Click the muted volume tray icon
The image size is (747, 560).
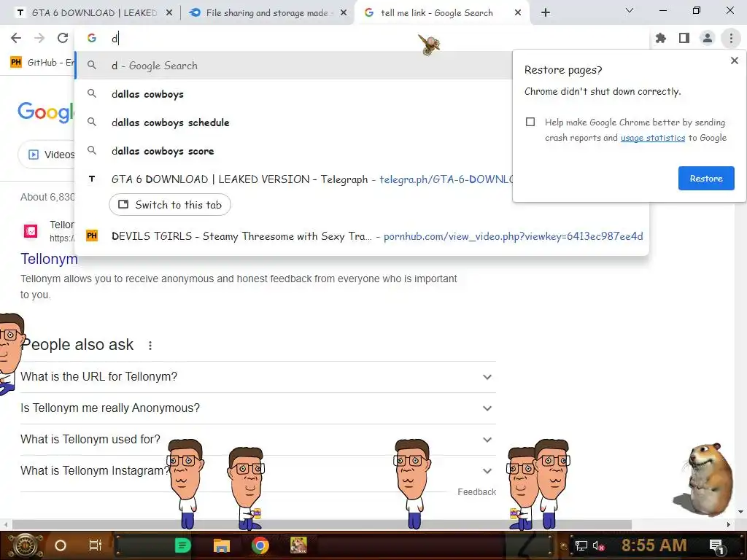tap(598, 545)
